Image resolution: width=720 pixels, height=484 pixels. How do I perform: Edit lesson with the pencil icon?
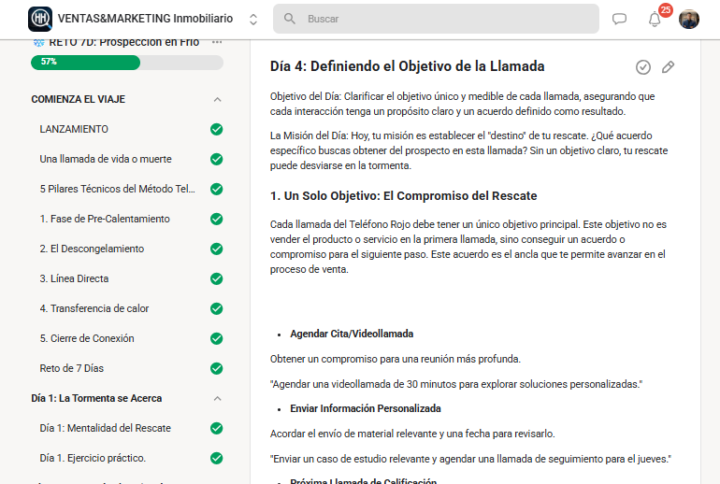point(668,67)
